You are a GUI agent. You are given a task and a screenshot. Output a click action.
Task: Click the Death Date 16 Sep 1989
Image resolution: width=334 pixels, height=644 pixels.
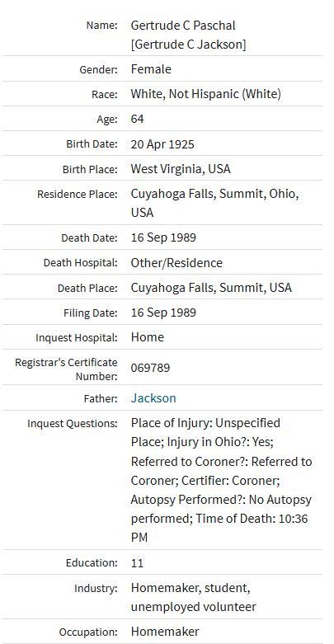(x=163, y=237)
